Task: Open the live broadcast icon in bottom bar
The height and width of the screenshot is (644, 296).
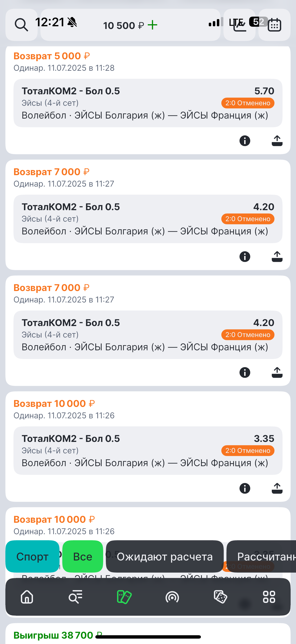Action: (x=172, y=597)
